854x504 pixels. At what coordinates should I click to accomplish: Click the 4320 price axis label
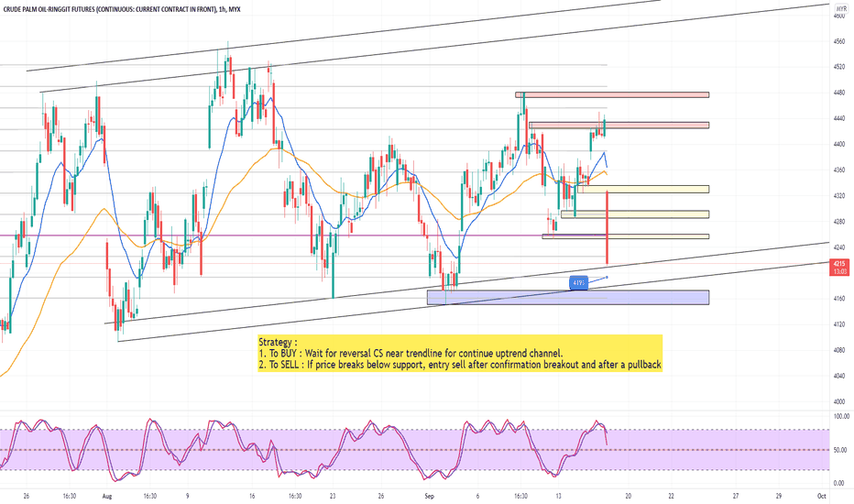(x=838, y=195)
